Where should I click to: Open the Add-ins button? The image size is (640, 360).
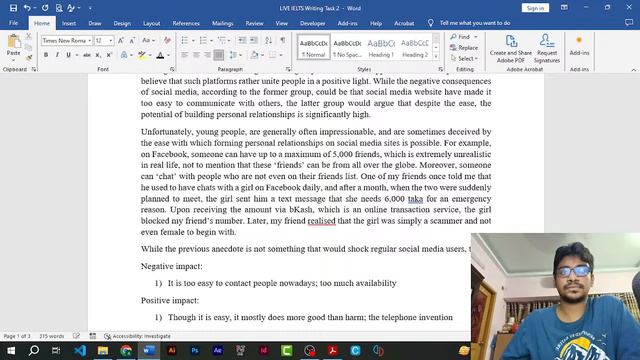point(579,46)
